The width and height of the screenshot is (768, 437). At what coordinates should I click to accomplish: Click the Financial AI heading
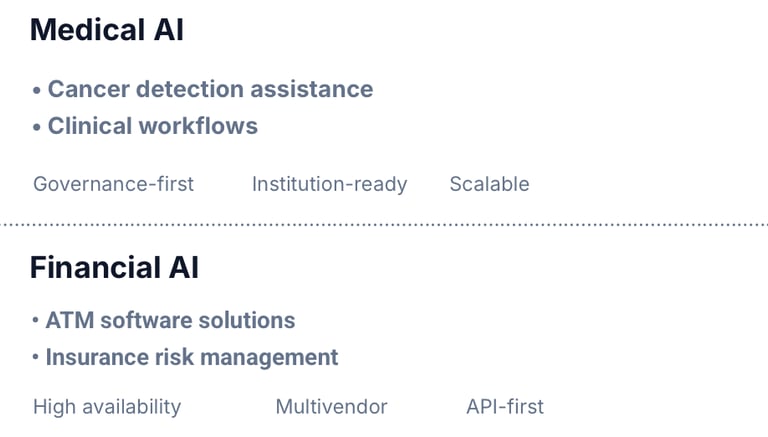tap(114, 268)
